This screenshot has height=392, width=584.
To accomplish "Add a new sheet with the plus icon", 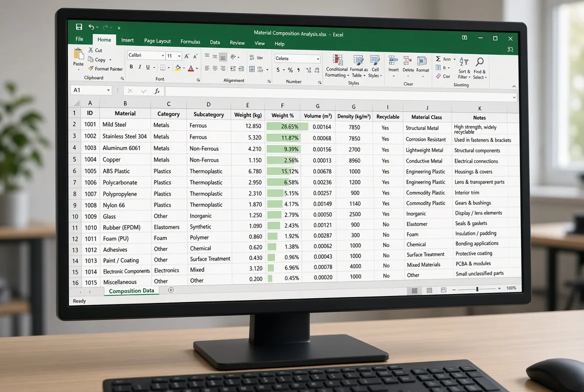I will pos(171,290).
